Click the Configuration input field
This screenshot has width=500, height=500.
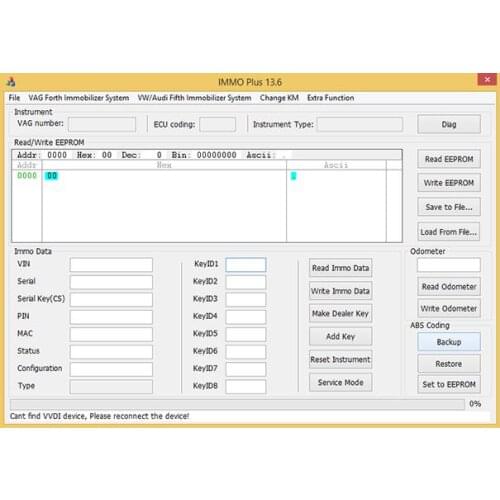click(x=111, y=369)
